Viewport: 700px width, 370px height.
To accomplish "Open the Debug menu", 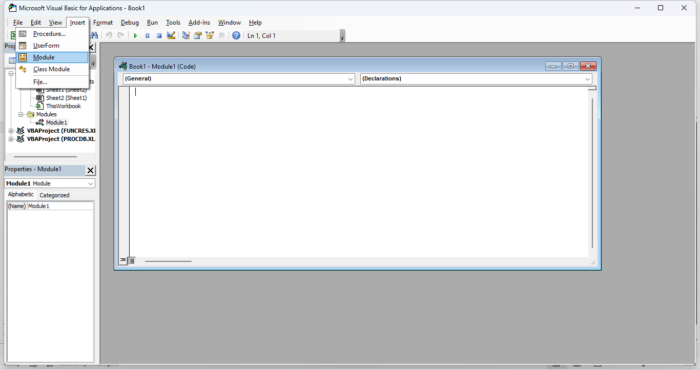I will [x=130, y=22].
